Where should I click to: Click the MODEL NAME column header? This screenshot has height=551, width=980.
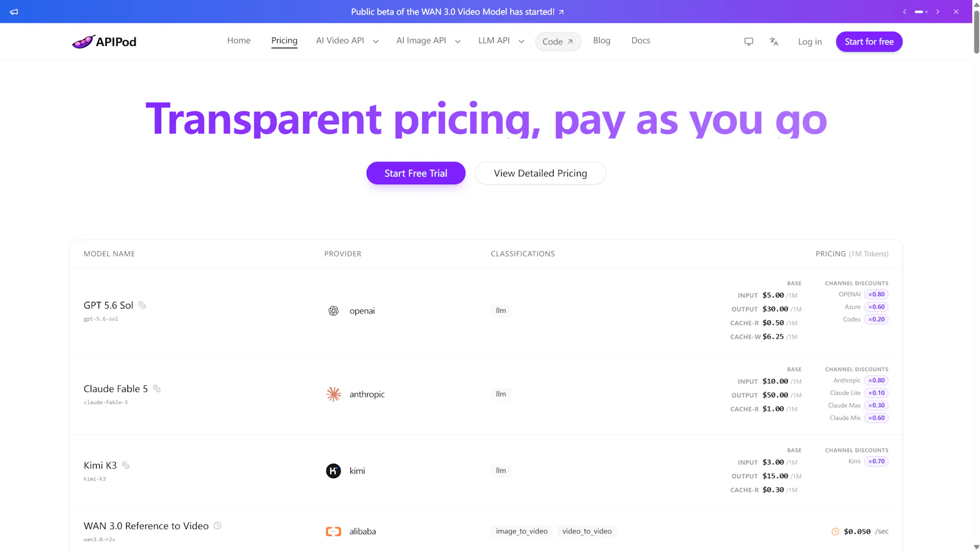pyautogui.click(x=110, y=253)
